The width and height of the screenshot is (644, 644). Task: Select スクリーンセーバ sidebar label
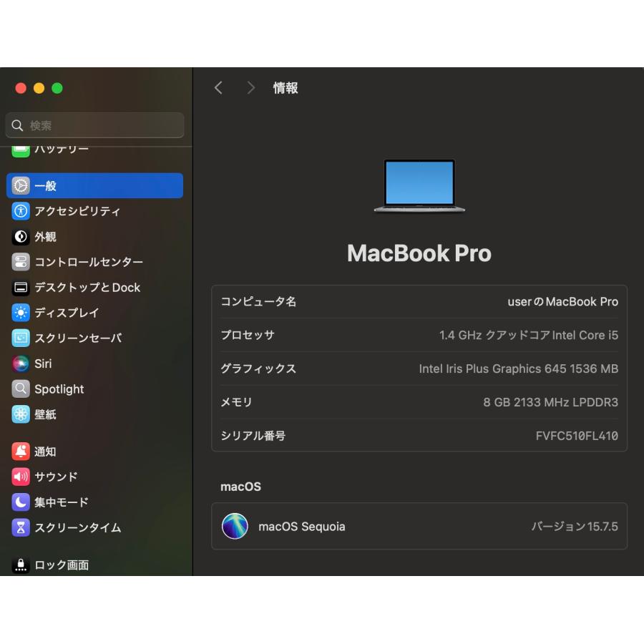pyautogui.click(x=79, y=338)
